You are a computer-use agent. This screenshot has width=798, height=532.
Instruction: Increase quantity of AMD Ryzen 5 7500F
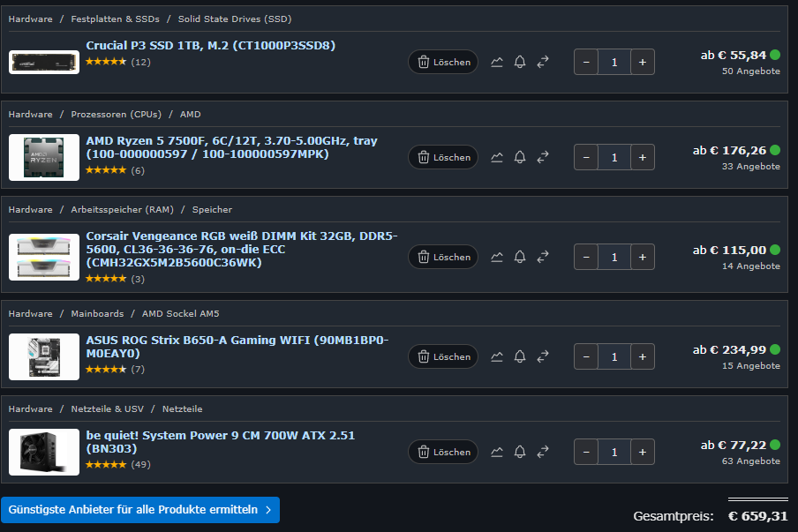(x=643, y=157)
